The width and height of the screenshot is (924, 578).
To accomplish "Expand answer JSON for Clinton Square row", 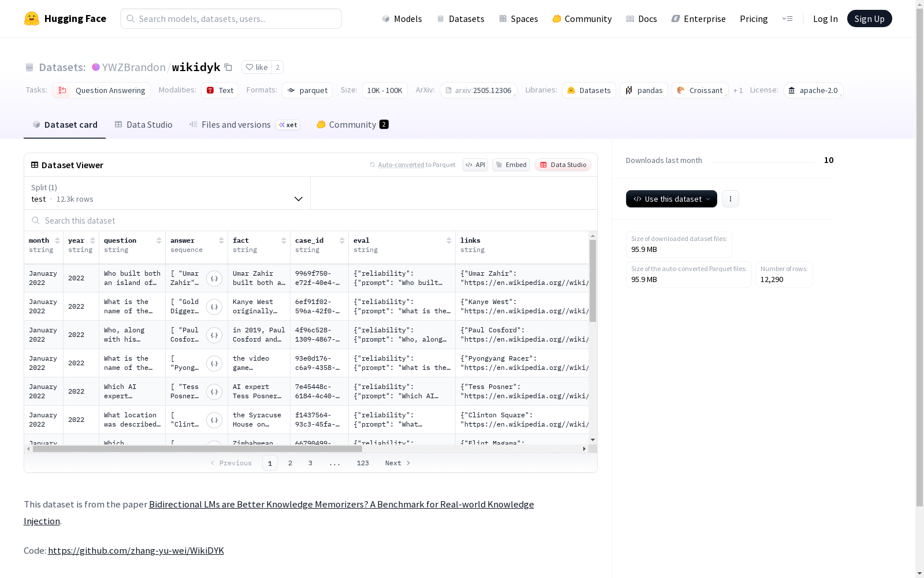I will (214, 420).
